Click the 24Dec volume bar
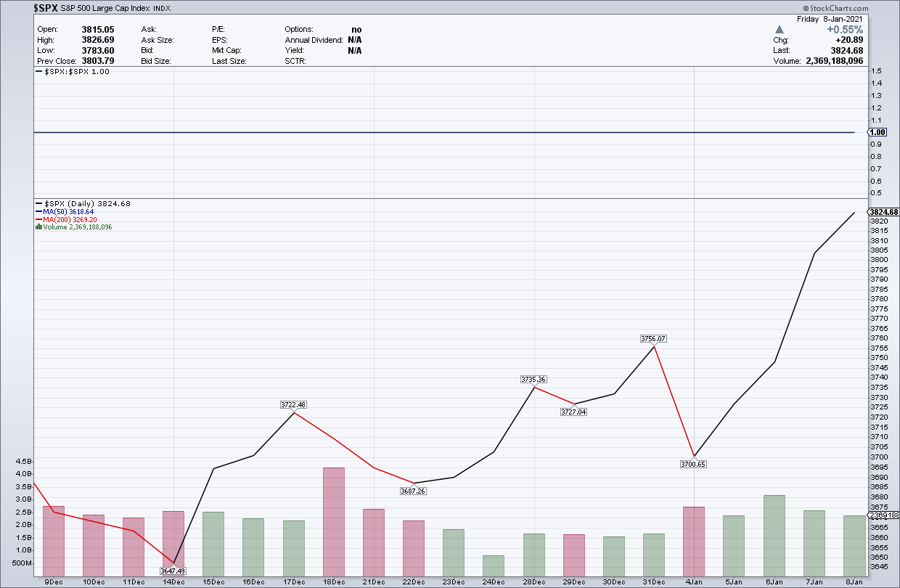The height and width of the screenshot is (588, 900). (x=494, y=565)
